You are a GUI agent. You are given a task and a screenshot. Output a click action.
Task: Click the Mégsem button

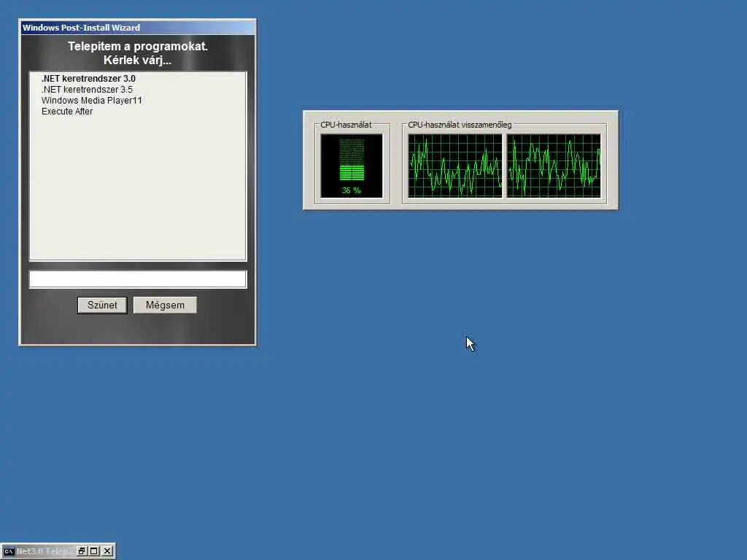click(165, 306)
